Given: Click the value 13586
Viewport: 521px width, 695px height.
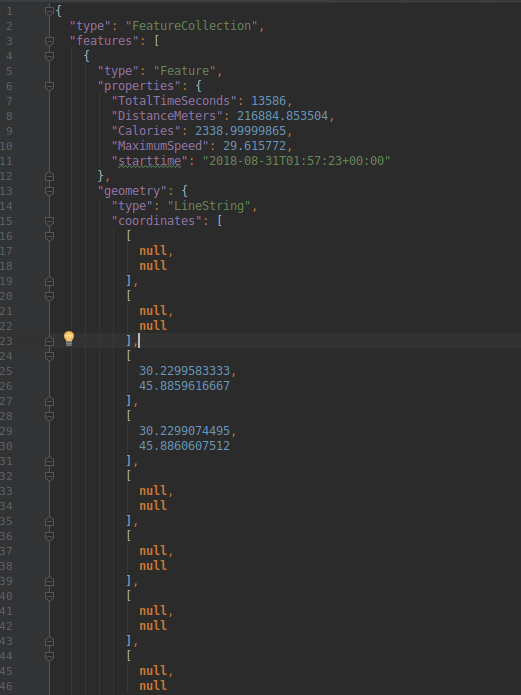Looking at the screenshot, I should coord(268,101).
